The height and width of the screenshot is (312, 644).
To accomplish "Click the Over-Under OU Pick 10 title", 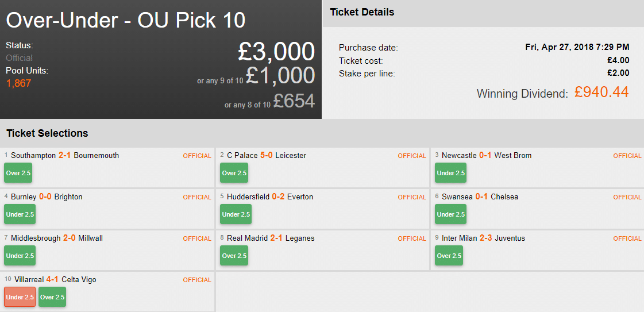I will tap(125, 21).
